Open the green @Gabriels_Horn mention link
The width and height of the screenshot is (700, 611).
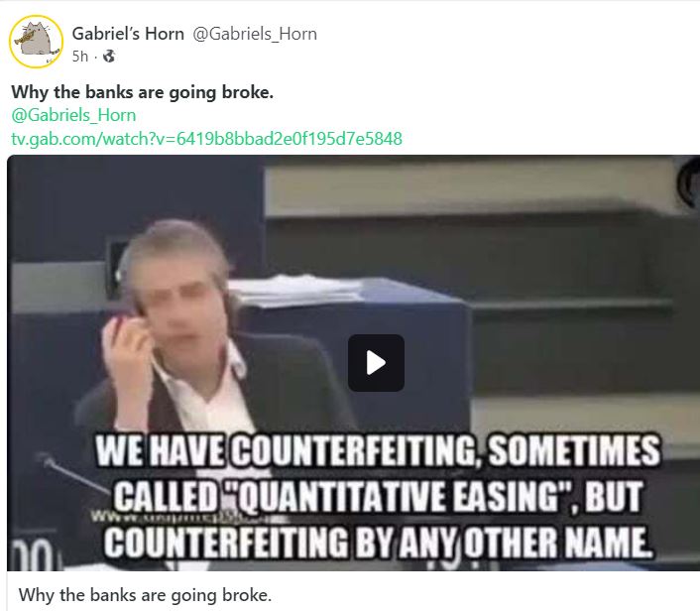point(73,115)
